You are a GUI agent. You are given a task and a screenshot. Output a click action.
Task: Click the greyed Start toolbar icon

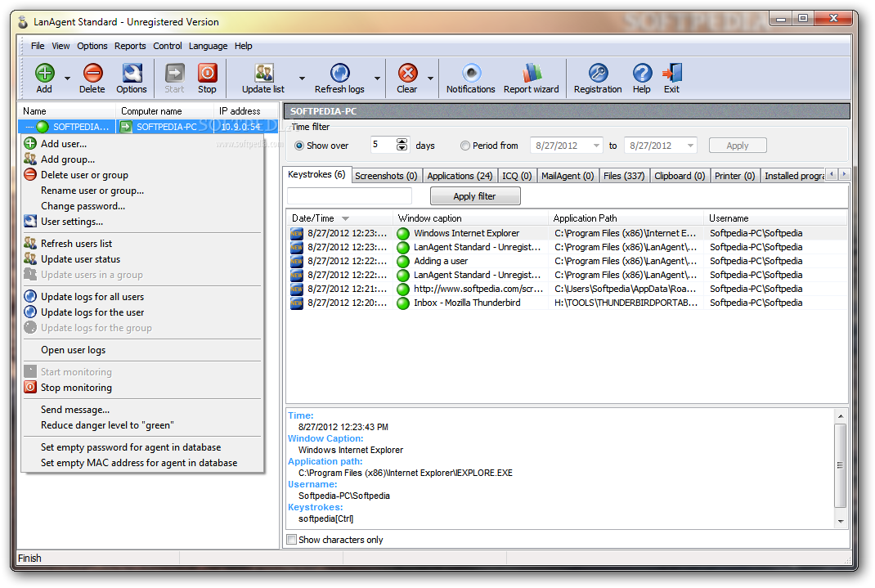pos(175,73)
